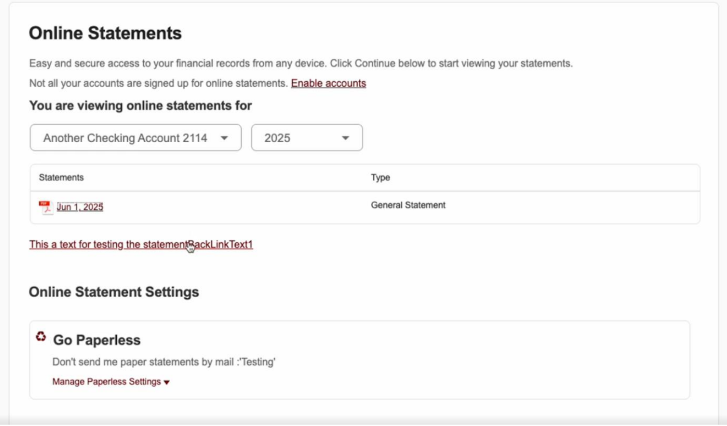Click the Account dropdown's arrow
This screenshot has height=426, width=727.
pyautogui.click(x=224, y=138)
